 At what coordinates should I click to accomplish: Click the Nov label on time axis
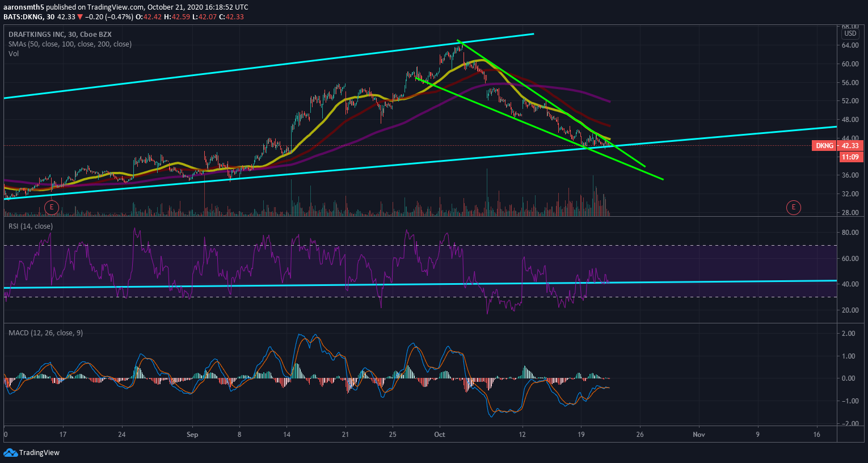coord(699,435)
